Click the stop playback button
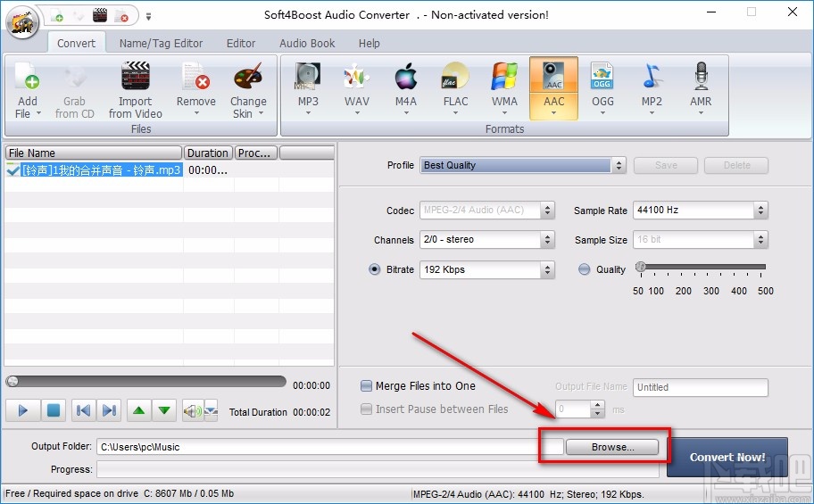This screenshot has width=814, height=504. [53, 410]
